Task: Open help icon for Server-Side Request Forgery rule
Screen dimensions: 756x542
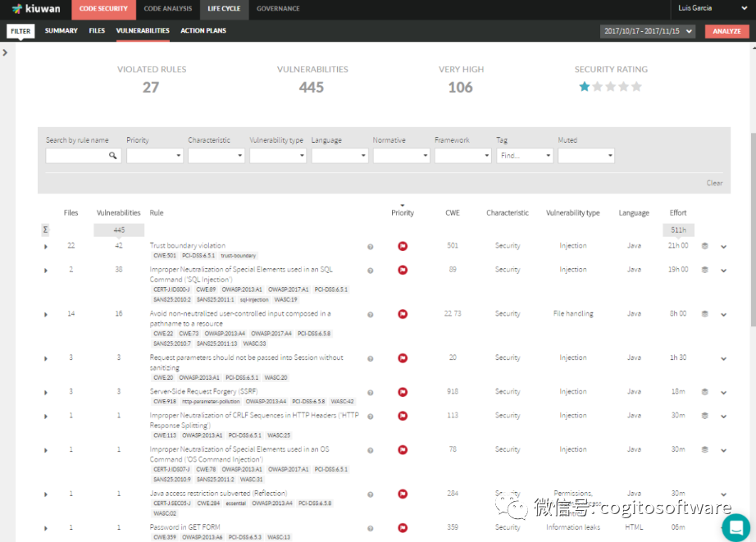Action: (x=371, y=393)
